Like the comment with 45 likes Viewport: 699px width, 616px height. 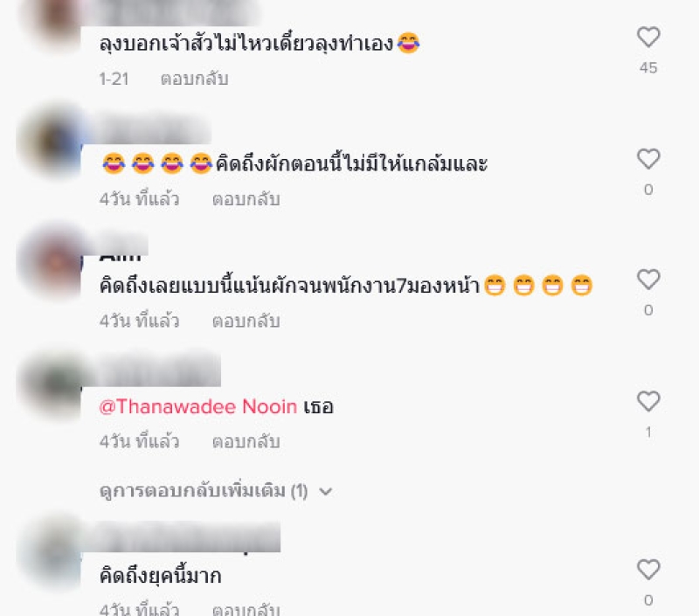point(648,37)
